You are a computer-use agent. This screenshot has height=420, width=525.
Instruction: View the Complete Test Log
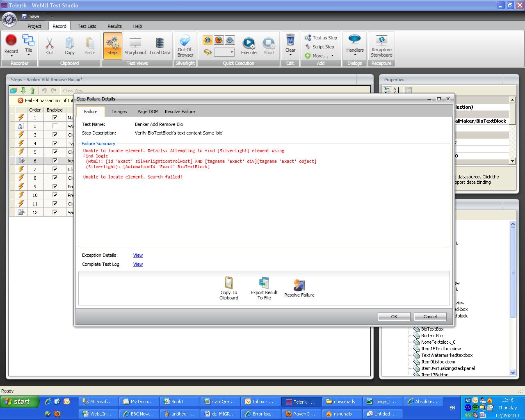point(138,264)
